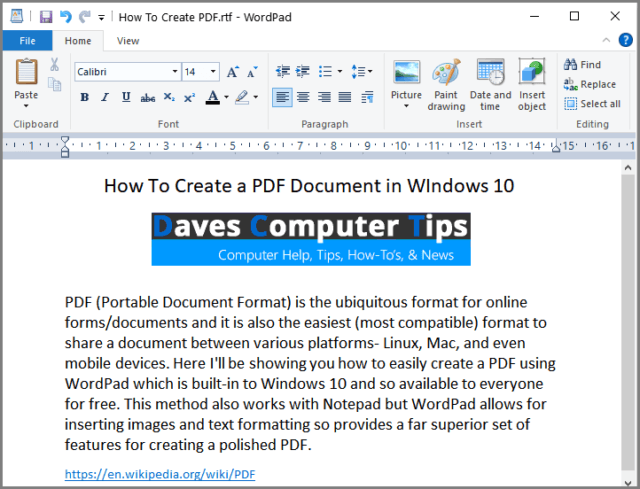Open the WordPad application icon menu

(17, 17)
